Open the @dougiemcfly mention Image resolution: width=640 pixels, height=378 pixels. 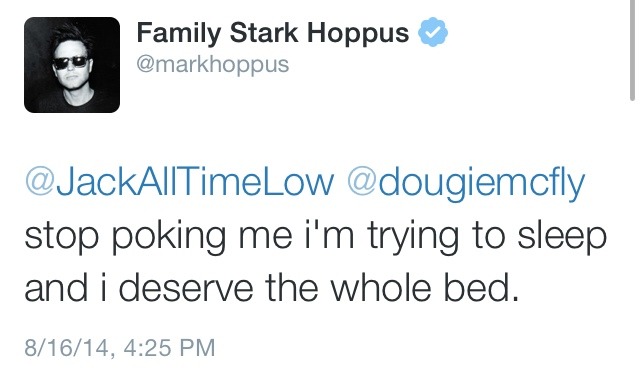coord(467,184)
